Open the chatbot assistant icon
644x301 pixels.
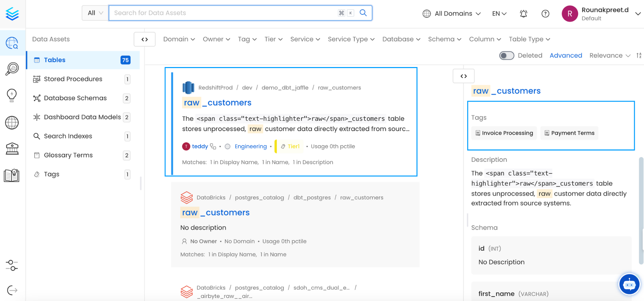(x=629, y=284)
